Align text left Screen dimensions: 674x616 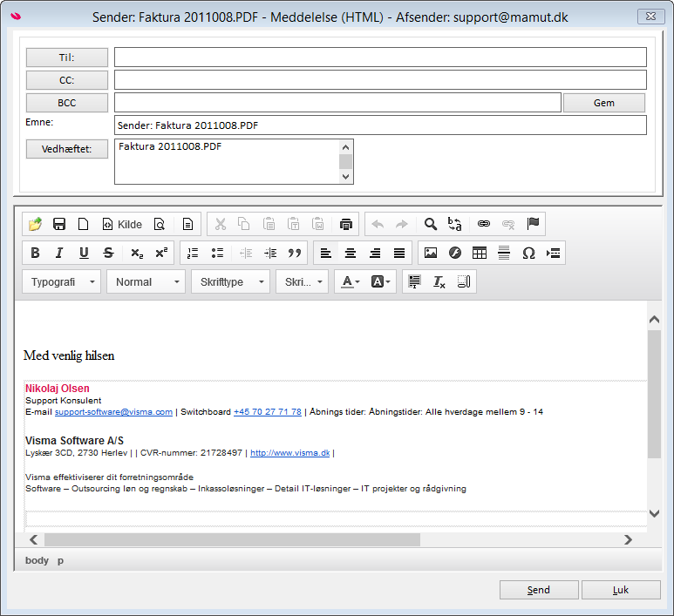[326, 253]
